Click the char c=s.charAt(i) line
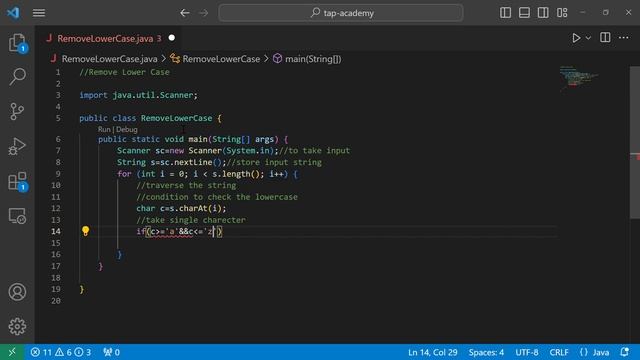Screen dimensions: 640x360 point(181,209)
